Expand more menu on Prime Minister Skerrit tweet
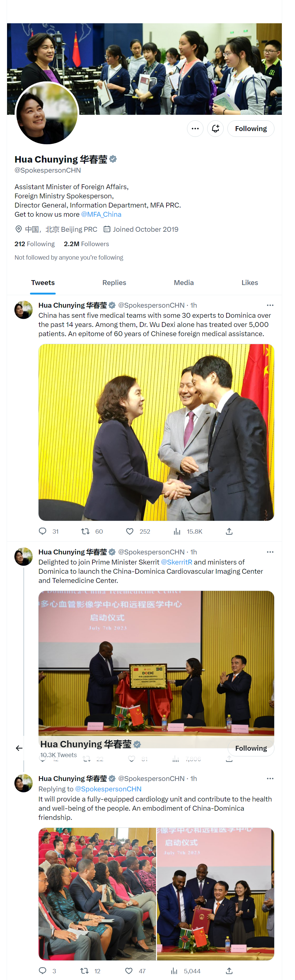Image resolution: width=295 pixels, height=980 pixels. pos(270,552)
